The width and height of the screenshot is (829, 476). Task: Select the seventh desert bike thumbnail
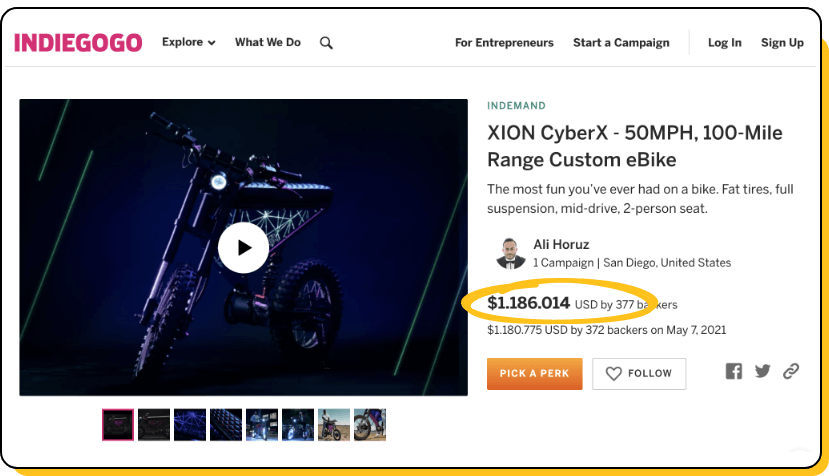(x=334, y=424)
